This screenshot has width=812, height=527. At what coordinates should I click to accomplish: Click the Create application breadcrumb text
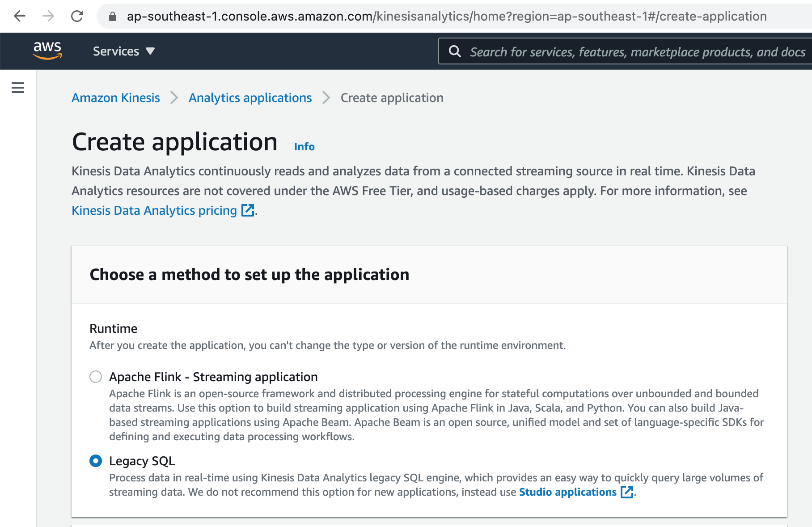click(x=392, y=98)
